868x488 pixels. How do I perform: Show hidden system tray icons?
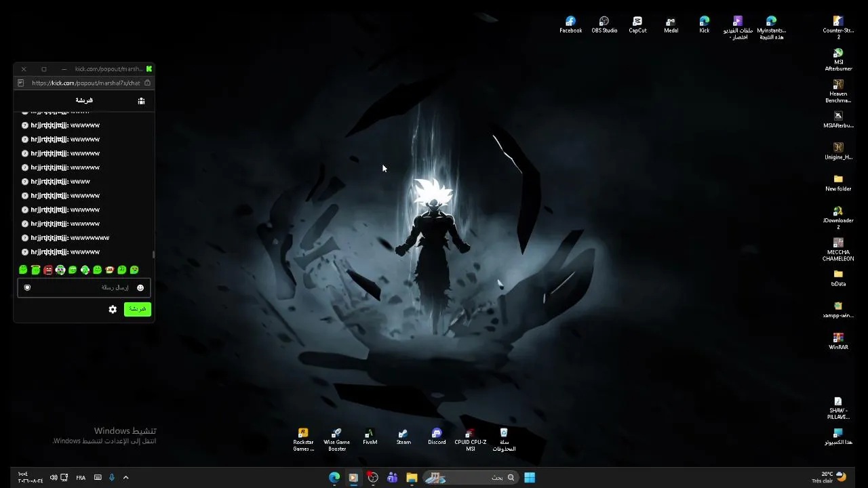tap(125, 478)
